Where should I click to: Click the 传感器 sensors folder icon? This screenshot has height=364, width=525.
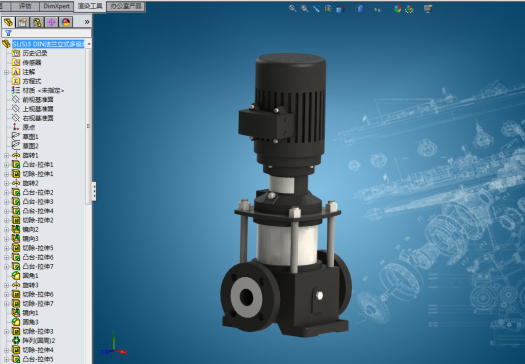[16, 62]
